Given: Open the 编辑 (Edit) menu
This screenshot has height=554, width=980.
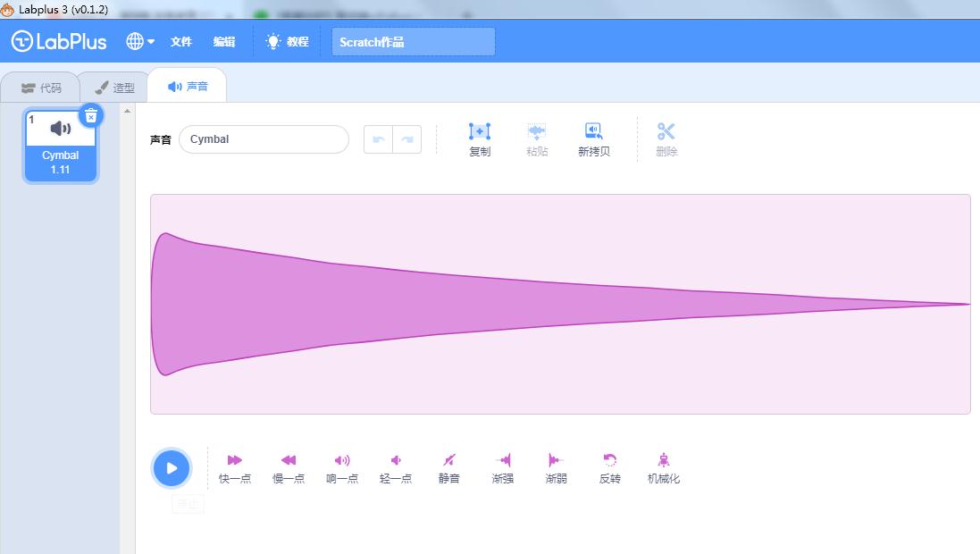Looking at the screenshot, I should coord(224,42).
